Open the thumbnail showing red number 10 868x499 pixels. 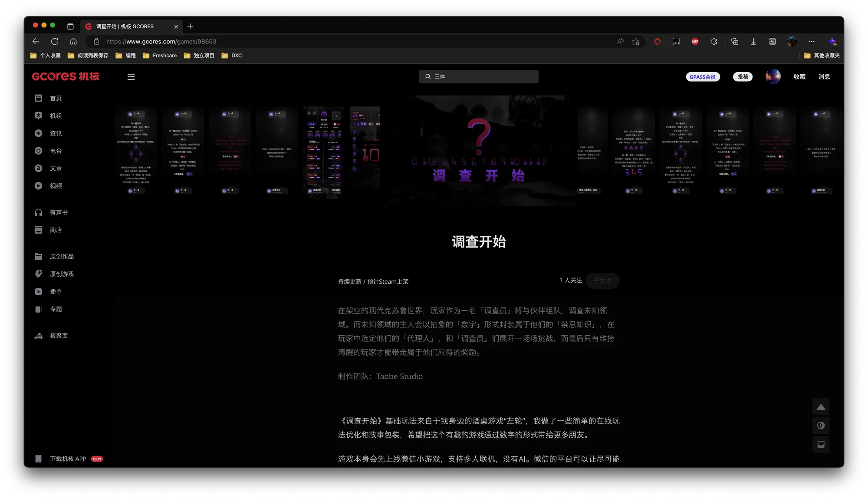pyautogui.click(x=365, y=152)
